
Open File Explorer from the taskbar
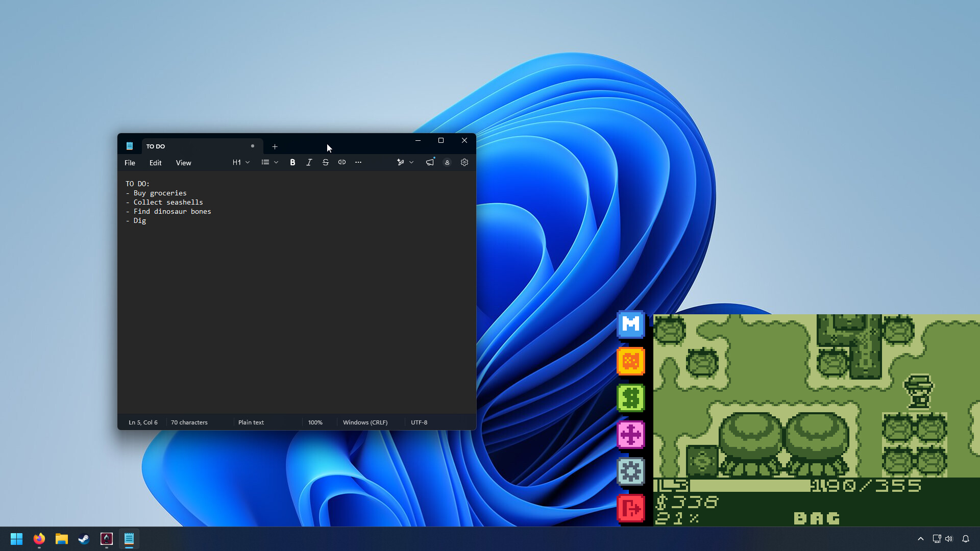coord(62,539)
